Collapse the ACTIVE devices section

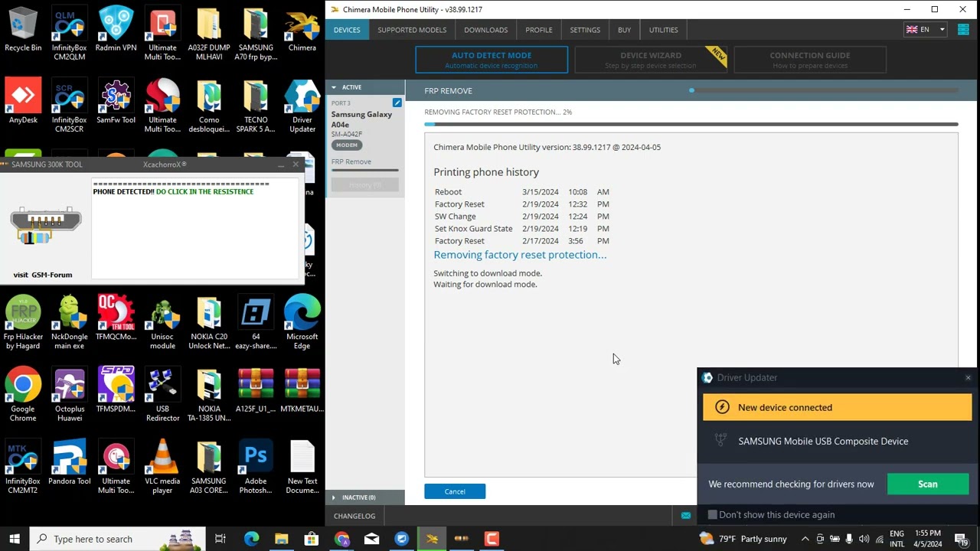pyautogui.click(x=335, y=87)
